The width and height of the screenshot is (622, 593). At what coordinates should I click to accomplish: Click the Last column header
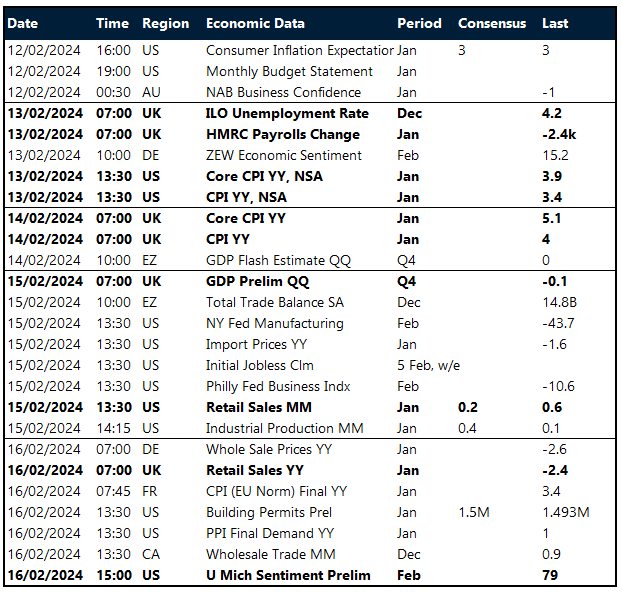(555, 23)
